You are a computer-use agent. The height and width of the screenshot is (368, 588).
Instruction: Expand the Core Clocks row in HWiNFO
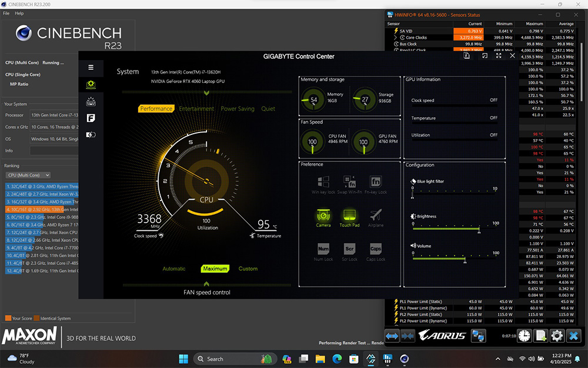(395, 38)
